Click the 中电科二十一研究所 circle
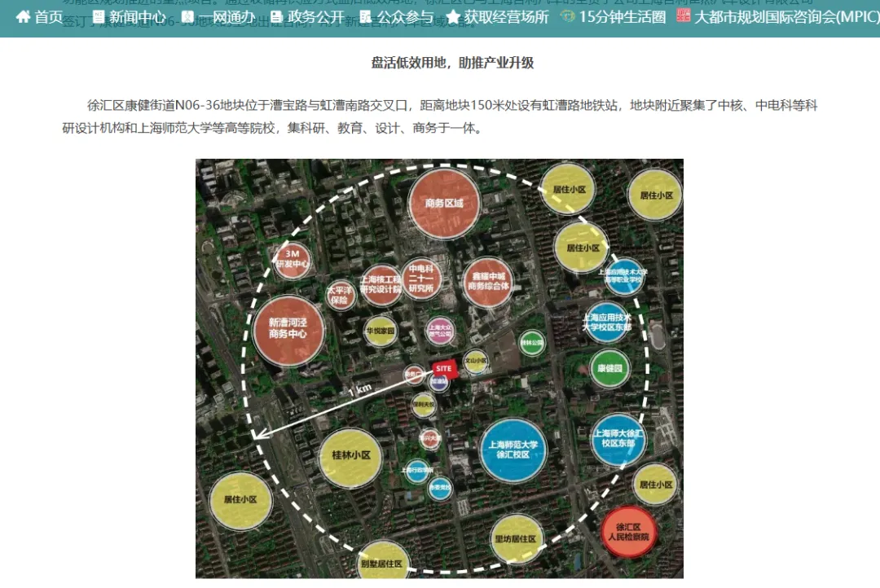The height and width of the screenshot is (588, 880). tap(421, 278)
